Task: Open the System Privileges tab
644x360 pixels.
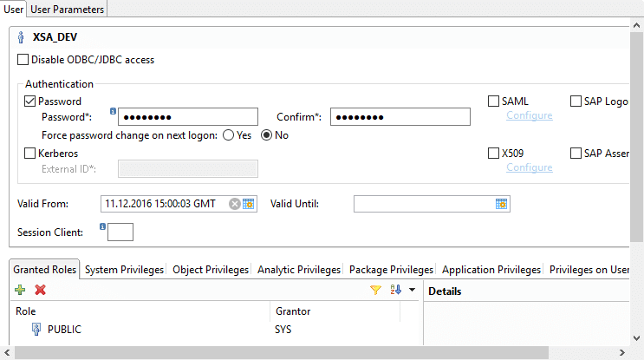Action: click(124, 270)
